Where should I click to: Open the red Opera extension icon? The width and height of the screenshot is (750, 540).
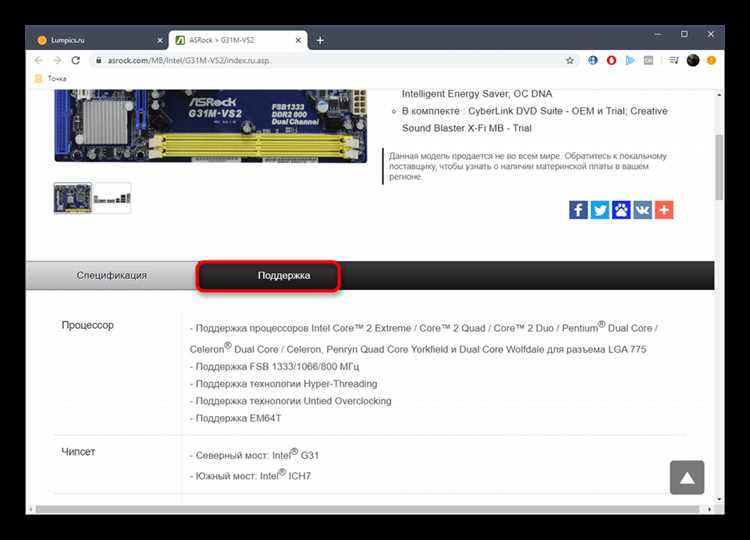[x=611, y=60]
